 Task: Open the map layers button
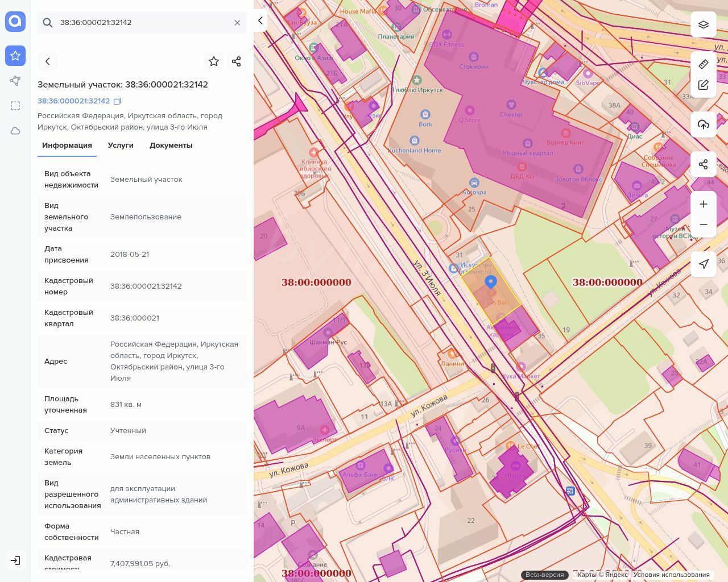point(704,25)
